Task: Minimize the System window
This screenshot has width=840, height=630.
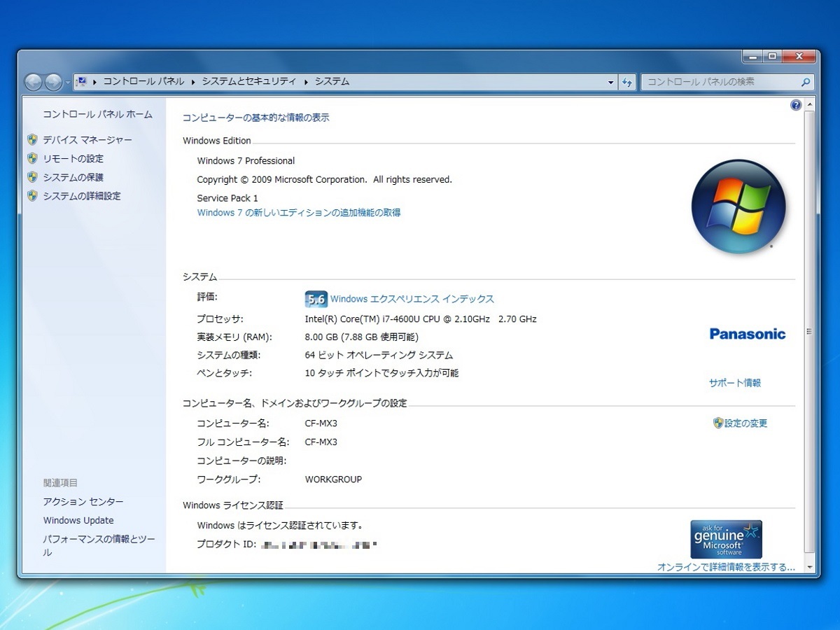Action: click(753, 57)
